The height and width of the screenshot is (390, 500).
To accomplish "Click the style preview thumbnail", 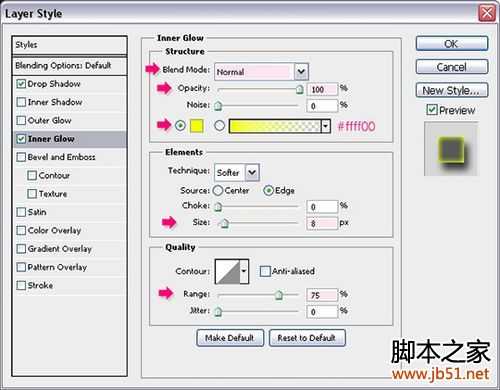I will point(451,149).
